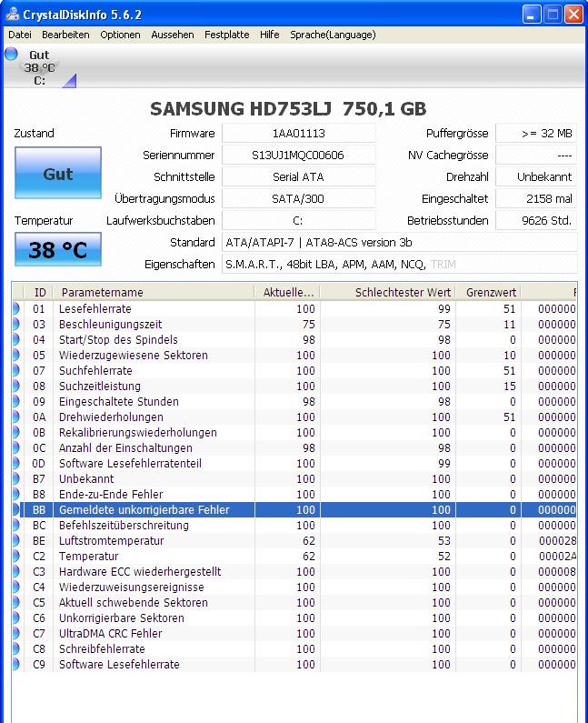Click the Betriebsstunden value 9626 Std.
588x723 pixels.
[536, 220]
